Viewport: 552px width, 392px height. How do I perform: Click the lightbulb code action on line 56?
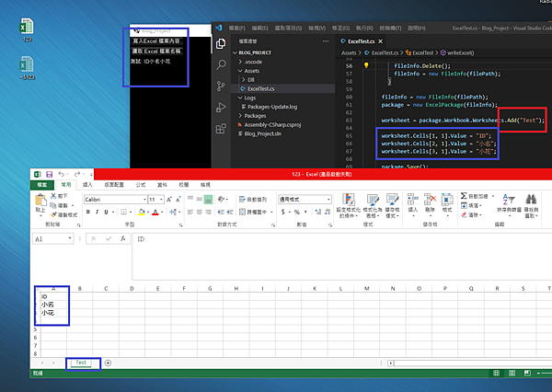click(x=366, y=65)
